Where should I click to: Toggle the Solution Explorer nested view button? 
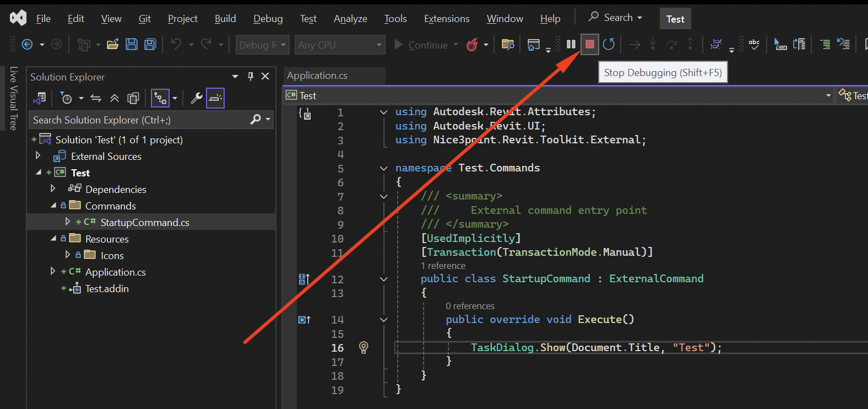tap(160, 99)
